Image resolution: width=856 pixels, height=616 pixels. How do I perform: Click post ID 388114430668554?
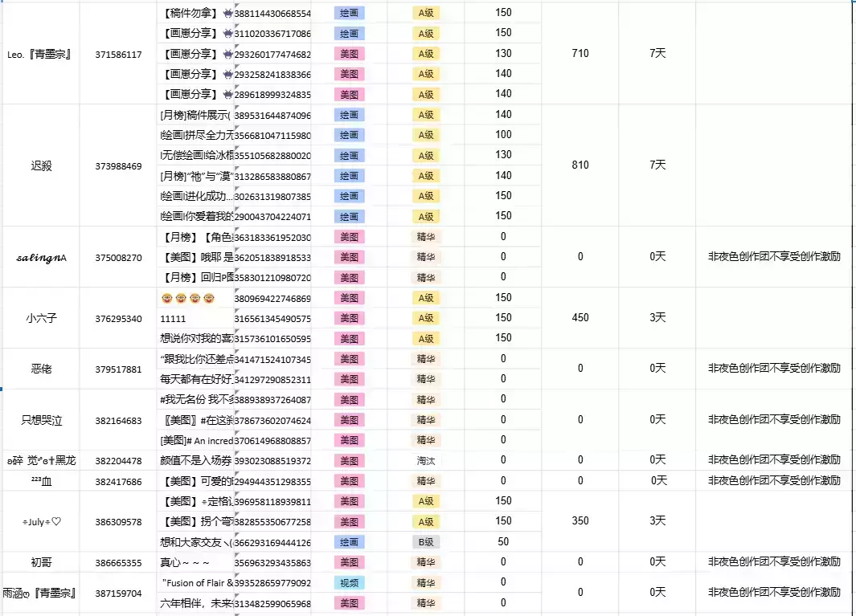272,14
